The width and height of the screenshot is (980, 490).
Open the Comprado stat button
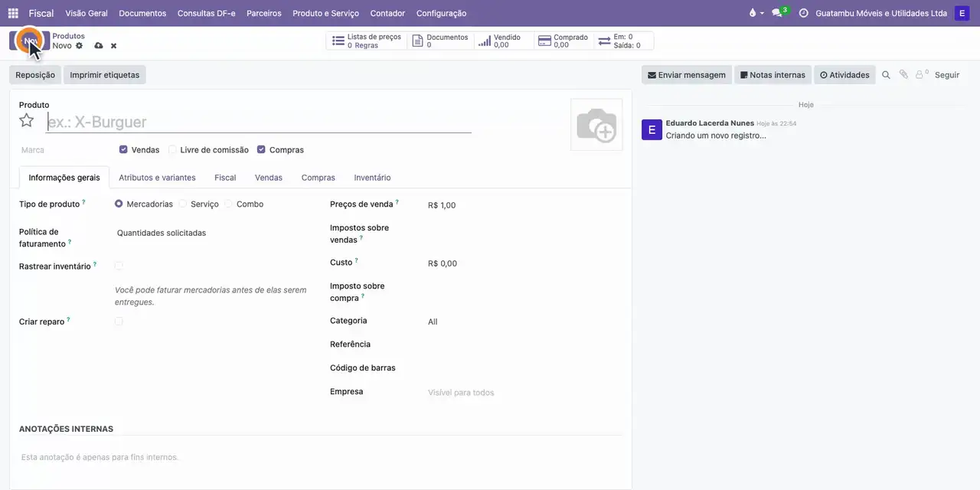click(x=563, y=41)
